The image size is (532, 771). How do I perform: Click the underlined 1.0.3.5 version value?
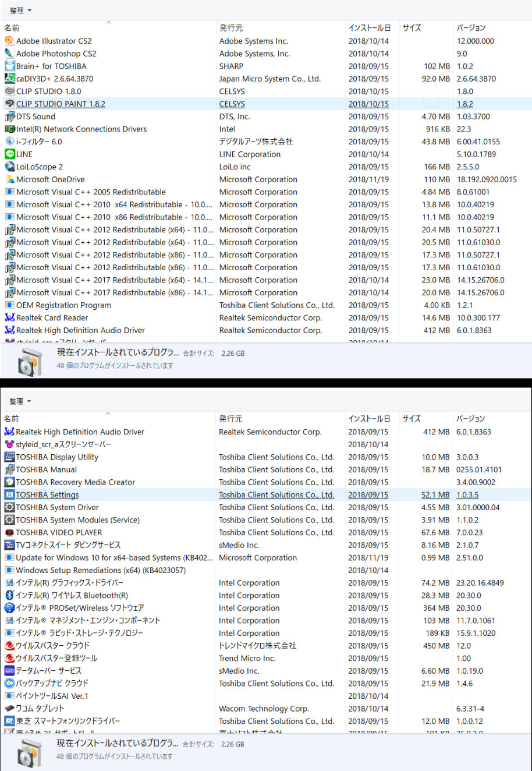point(467,495)
